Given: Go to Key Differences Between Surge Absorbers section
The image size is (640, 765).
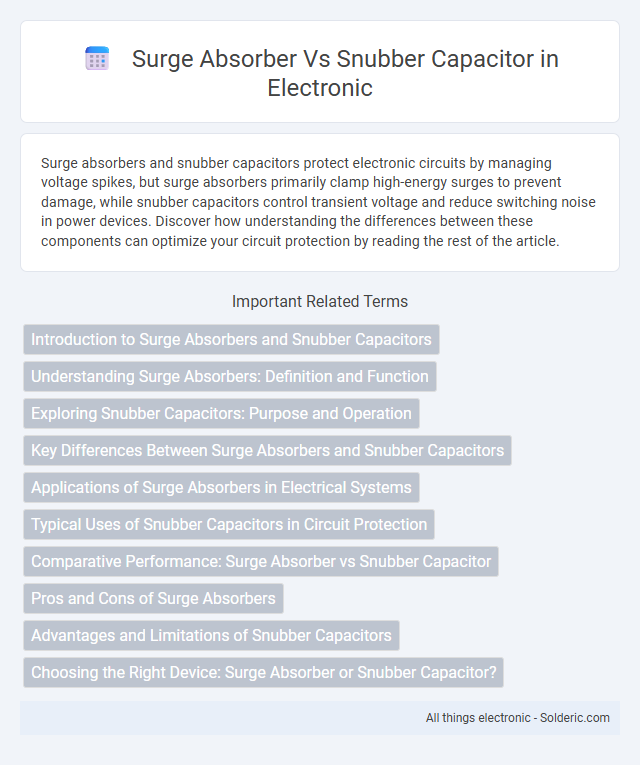Looking at the screenshot, I should point(267,450).
